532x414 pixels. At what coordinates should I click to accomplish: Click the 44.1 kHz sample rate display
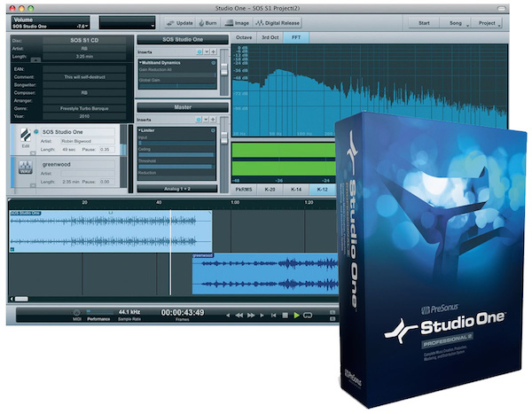pyautogui.click(x=129, y=312)
